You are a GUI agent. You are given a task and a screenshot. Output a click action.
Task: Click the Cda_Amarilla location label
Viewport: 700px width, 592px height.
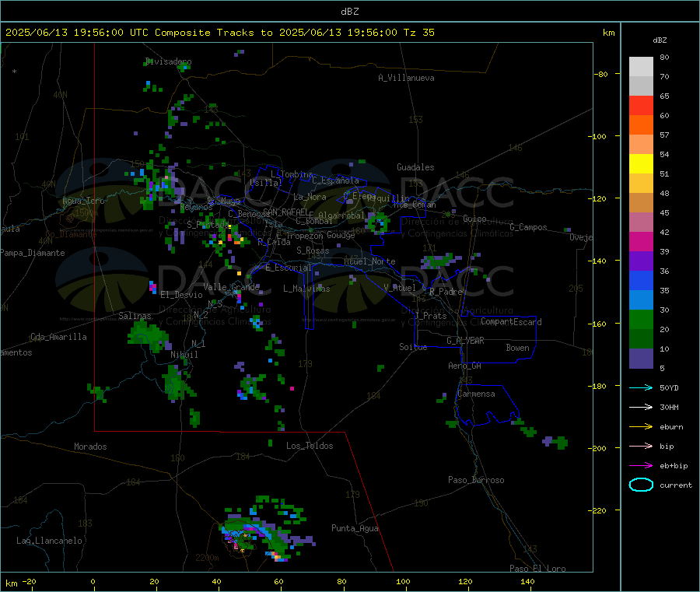pyautogui.click(x=59, y=337)
